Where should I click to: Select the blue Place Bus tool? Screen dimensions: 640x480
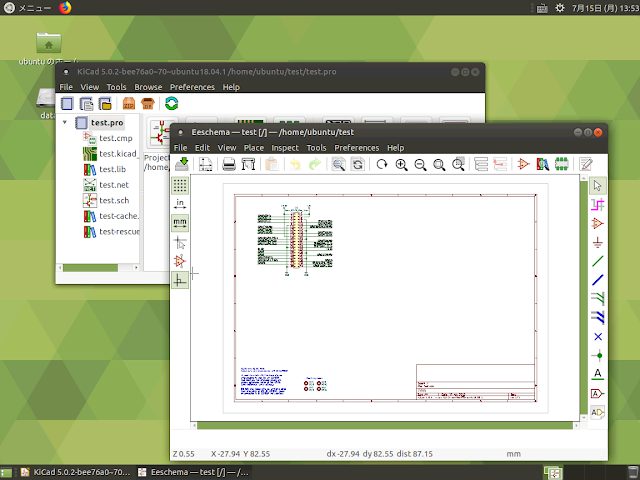click(x=598, y=280)
